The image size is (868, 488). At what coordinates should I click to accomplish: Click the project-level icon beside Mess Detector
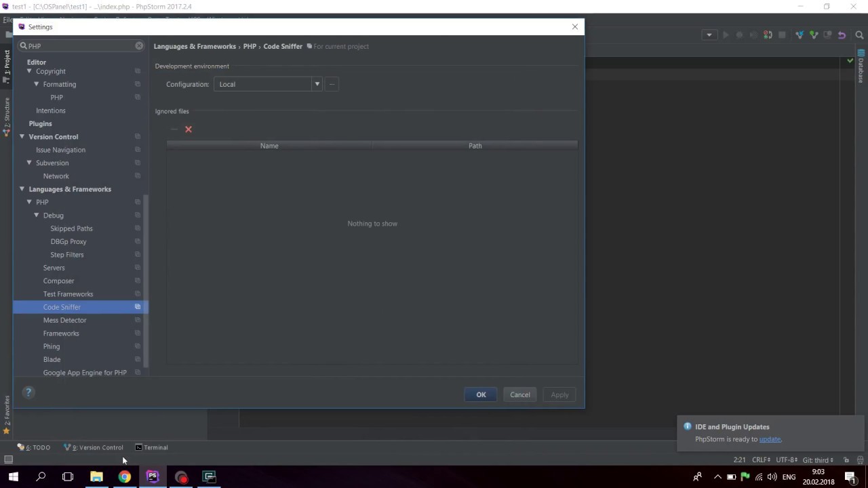pos(138,320)
